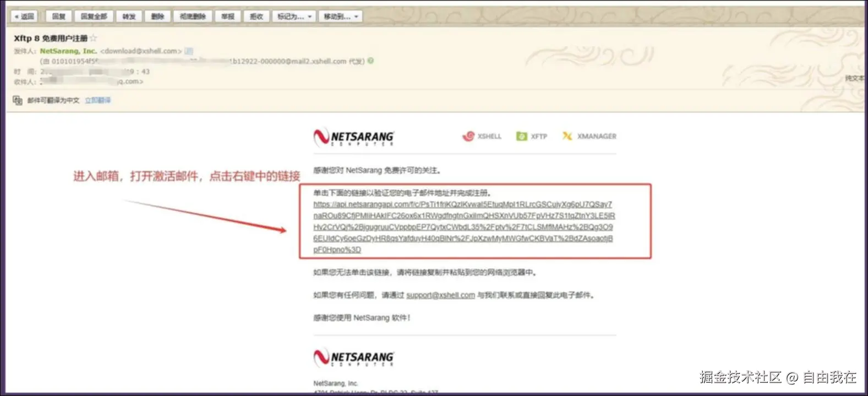The height and width of the screenshot is (396, 868).
Task: Click sender name NetSarang, Inc.
Action: (68, 51)
